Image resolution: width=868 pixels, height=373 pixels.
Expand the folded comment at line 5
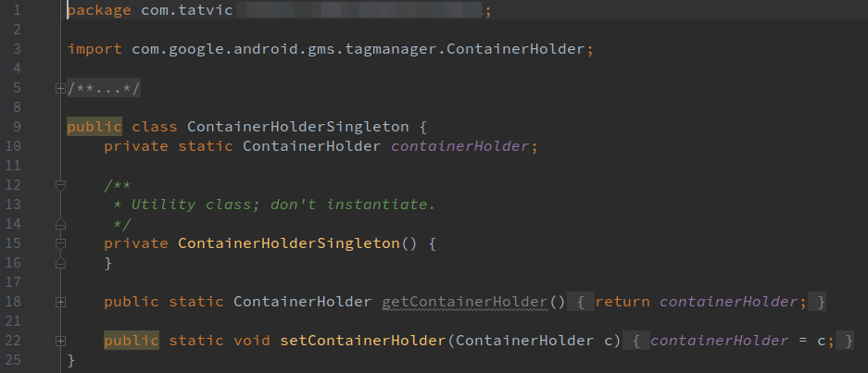pyautogui.click(x=61, y=89)
